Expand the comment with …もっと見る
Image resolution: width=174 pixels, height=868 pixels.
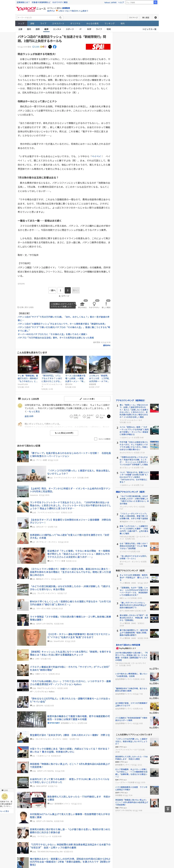33,411
